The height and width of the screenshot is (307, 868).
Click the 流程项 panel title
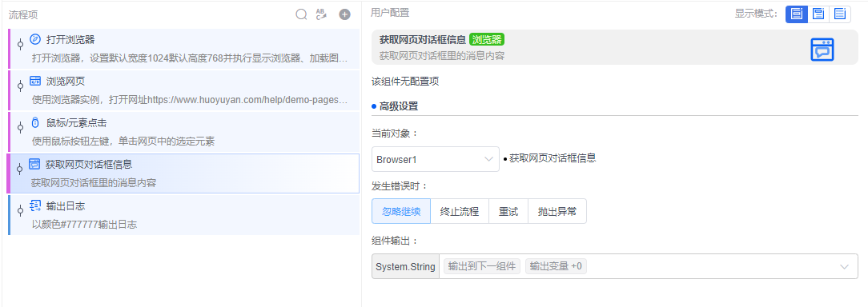[x=23, y=15]
